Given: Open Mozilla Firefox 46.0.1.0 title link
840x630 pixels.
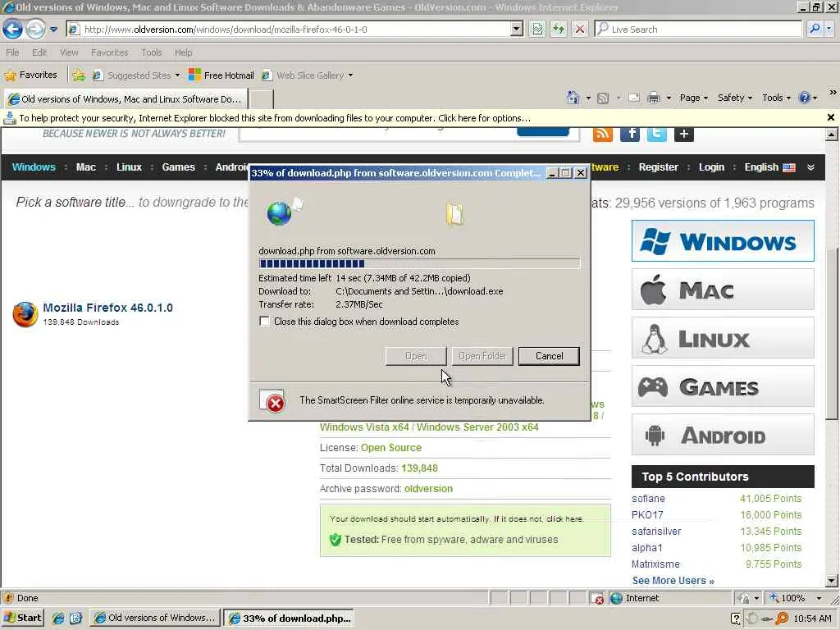Looking at the screenshot, I should coord(107,308).
